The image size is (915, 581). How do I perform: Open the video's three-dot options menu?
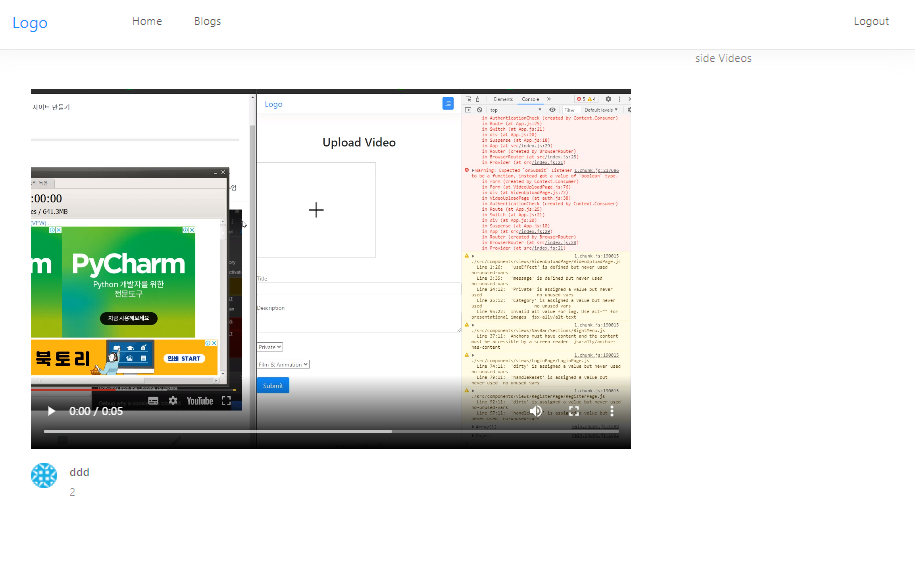click(x=612, y=411)
